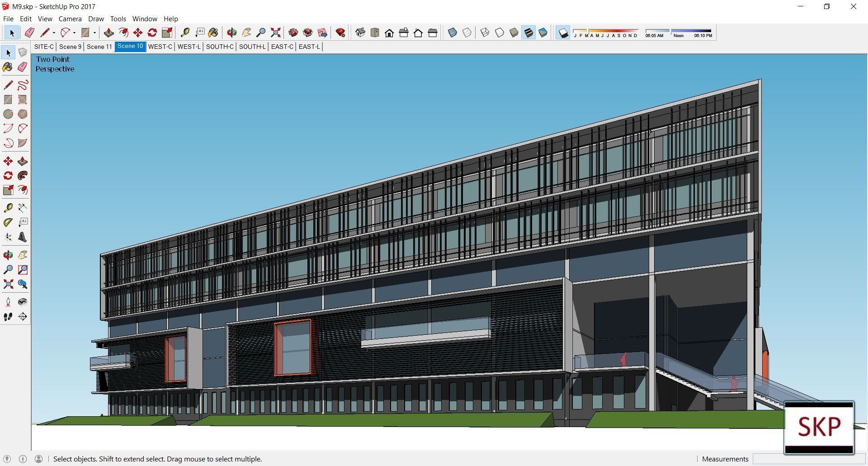
Task: Activate the Move tool in top toolbar
Action: tap(138, 33)
